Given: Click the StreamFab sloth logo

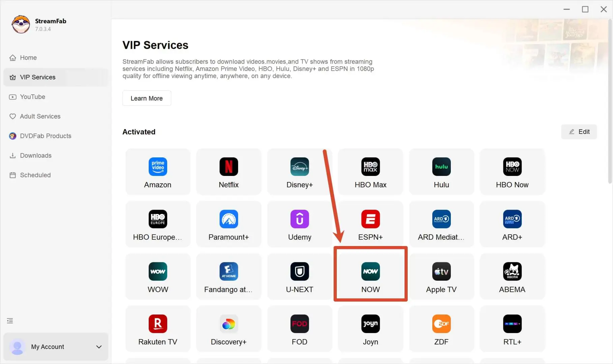Looking at the screenshot, I should [21, 24].
